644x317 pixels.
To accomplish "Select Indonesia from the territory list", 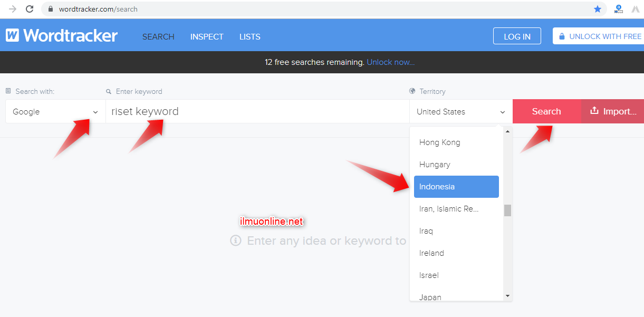I will [x=456, y=187].
